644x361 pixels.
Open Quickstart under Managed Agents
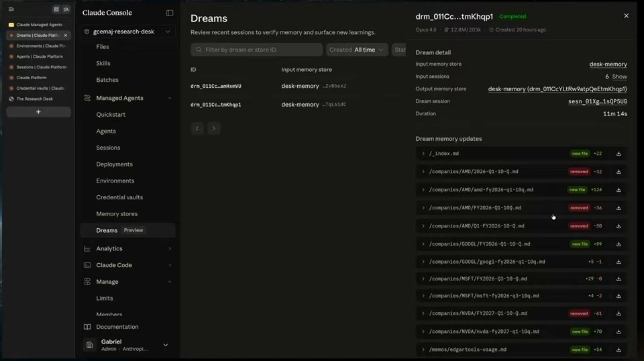click(x=111, y=115)
